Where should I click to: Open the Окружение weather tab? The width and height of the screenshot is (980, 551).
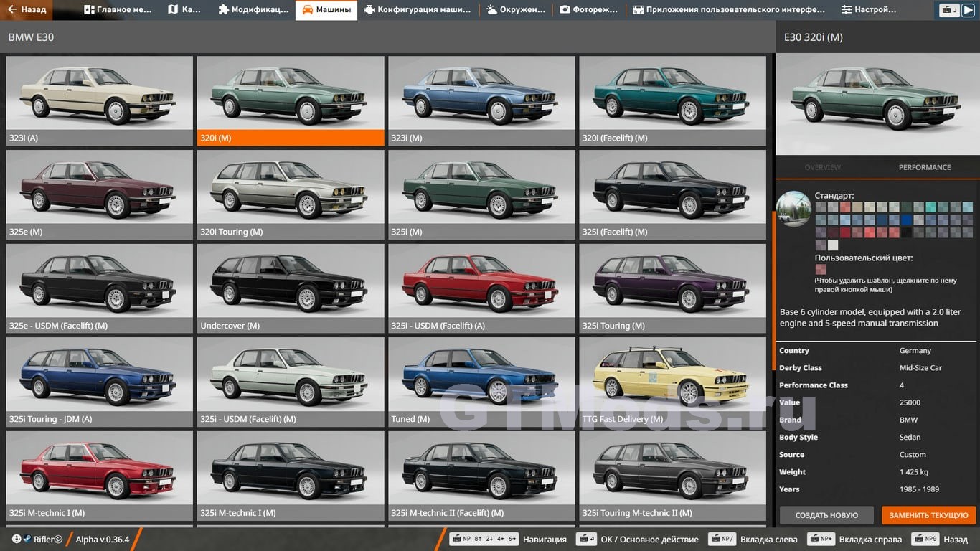coord(514,10)
